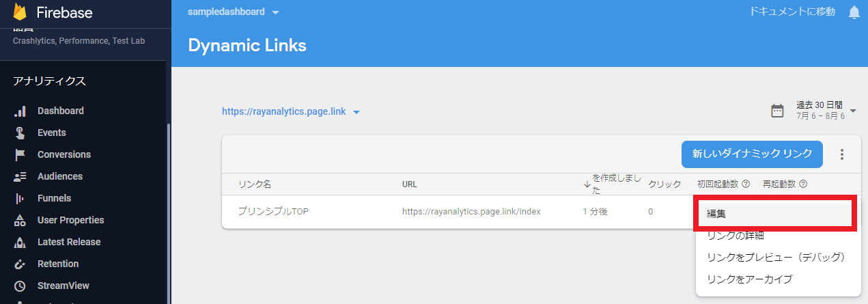Click the User Properties shapes icon
This screenshot has width=868, height=304.
click(x=20, y=220)
